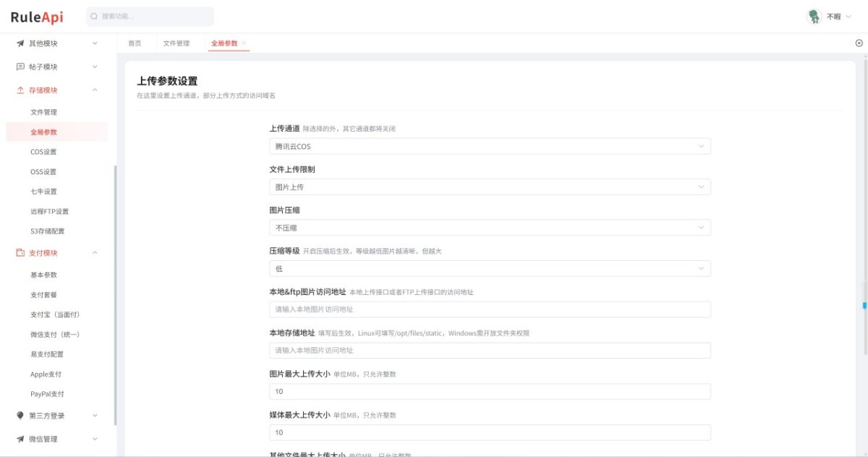Switch to the 文件管理 tab

click(176, 43)
